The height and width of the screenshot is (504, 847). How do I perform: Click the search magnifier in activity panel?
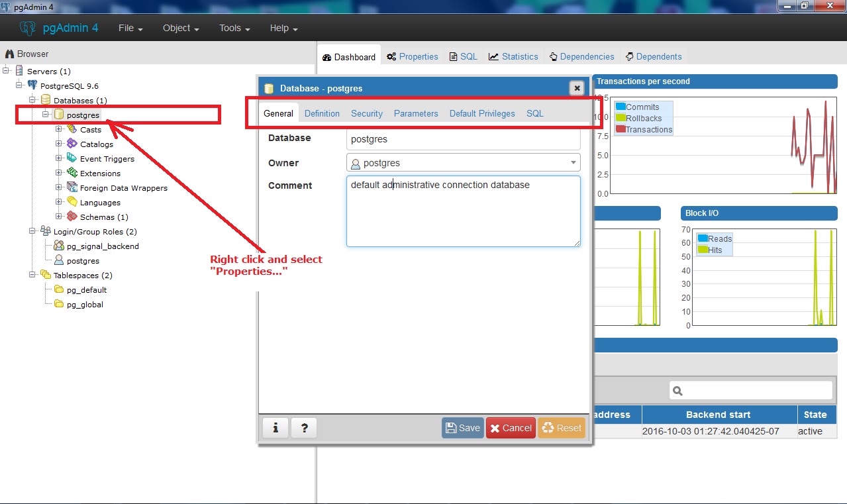point(677,390)
